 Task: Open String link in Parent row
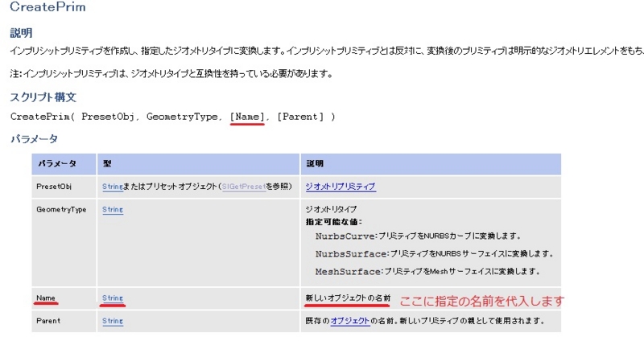[x=113, y=322]
